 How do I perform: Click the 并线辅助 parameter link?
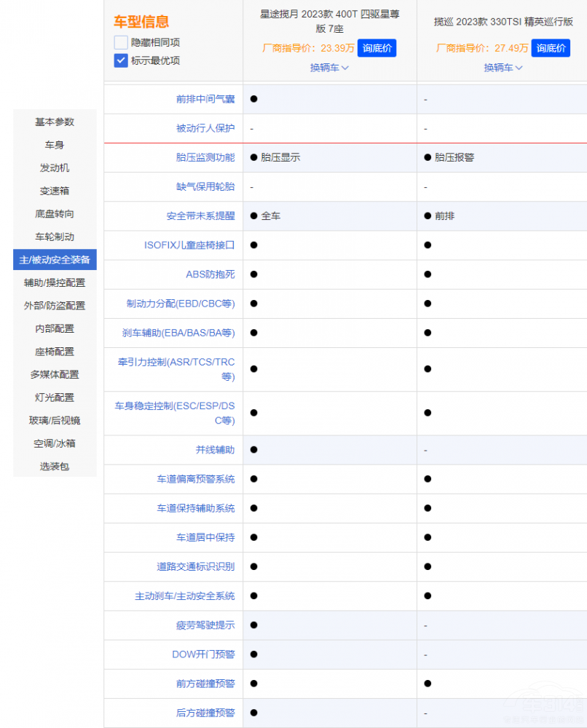pos(215,450)
